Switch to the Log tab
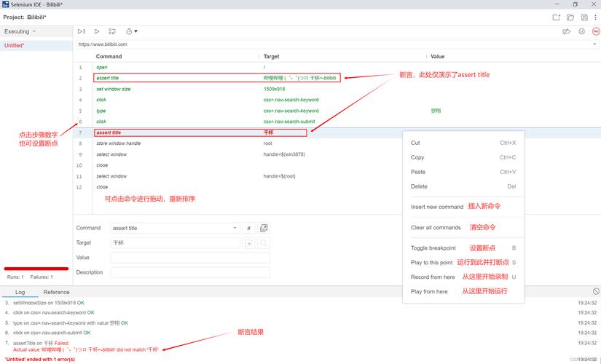Viewport: 601px width, 364px height. 20,293
